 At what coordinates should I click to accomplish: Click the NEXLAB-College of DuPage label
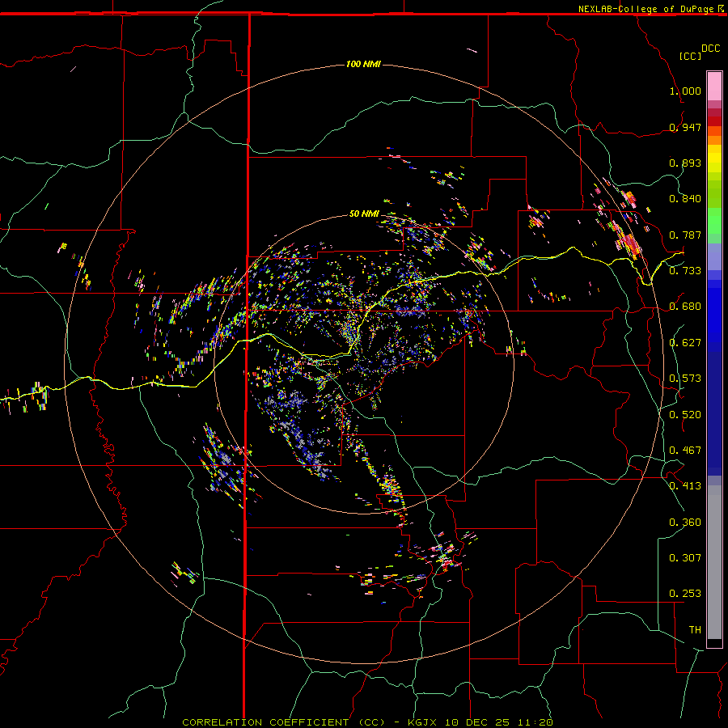coord(645,9)
